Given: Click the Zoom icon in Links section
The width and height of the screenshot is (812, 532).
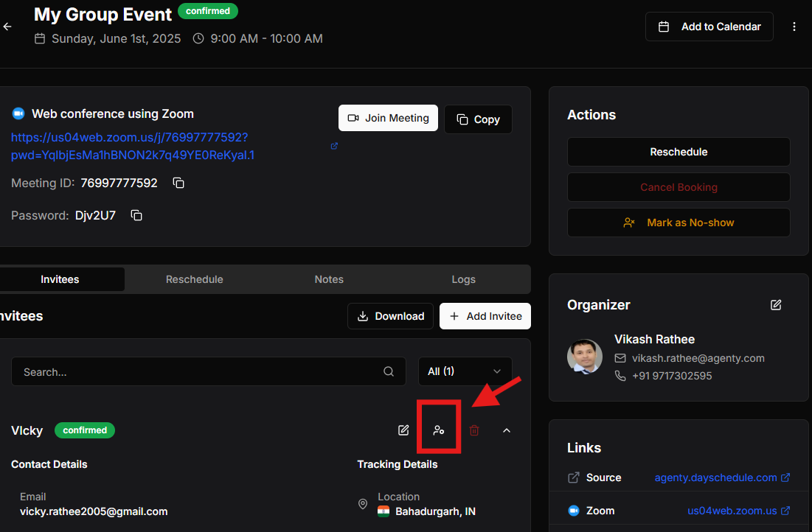Looking at the screenshot, I should [573, 511].
